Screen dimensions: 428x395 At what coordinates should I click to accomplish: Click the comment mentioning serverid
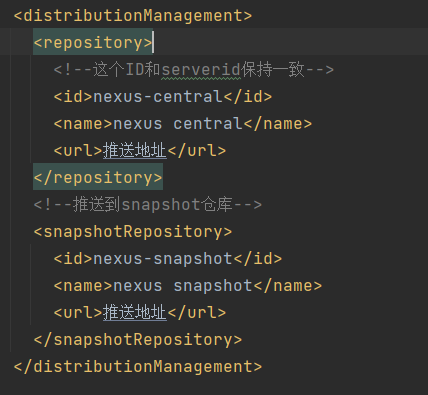[194, 70]
